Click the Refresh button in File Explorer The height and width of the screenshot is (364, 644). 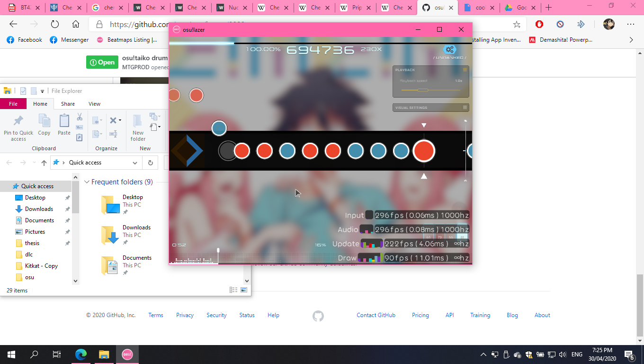click(x=150, y=163)
